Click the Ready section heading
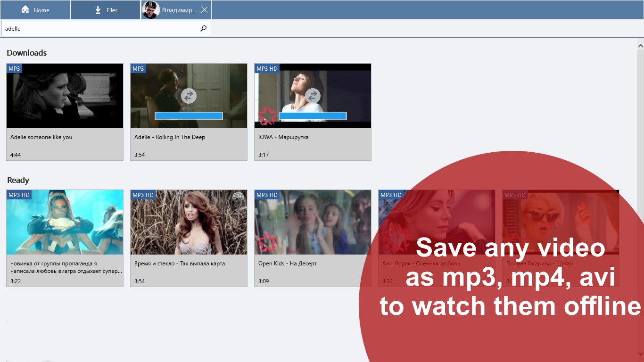Image resolution: width=644 pixels, height=362 pixels. click(18, 180)
